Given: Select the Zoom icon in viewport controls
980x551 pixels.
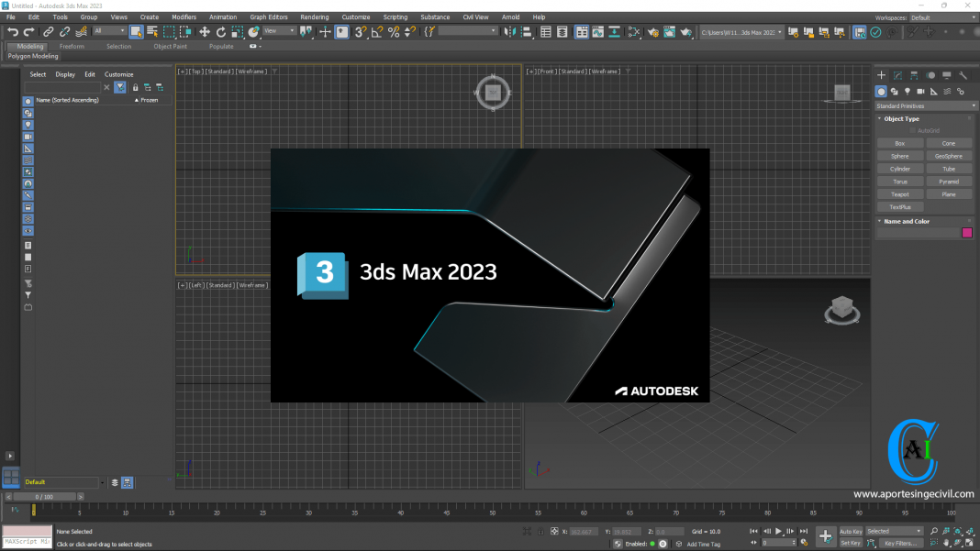Looking at the screenshot, I should pyautogui.click(x=934, y=531).
